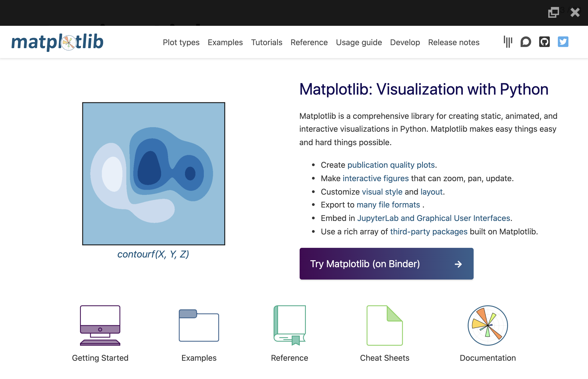588x379 pixels.
Task: Click the contourf example image
Action: (154, 174)
